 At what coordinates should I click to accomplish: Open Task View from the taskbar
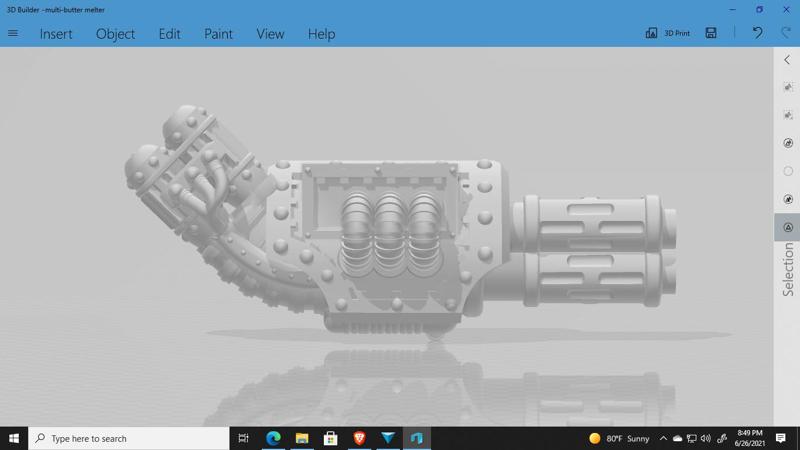[243, 438]
